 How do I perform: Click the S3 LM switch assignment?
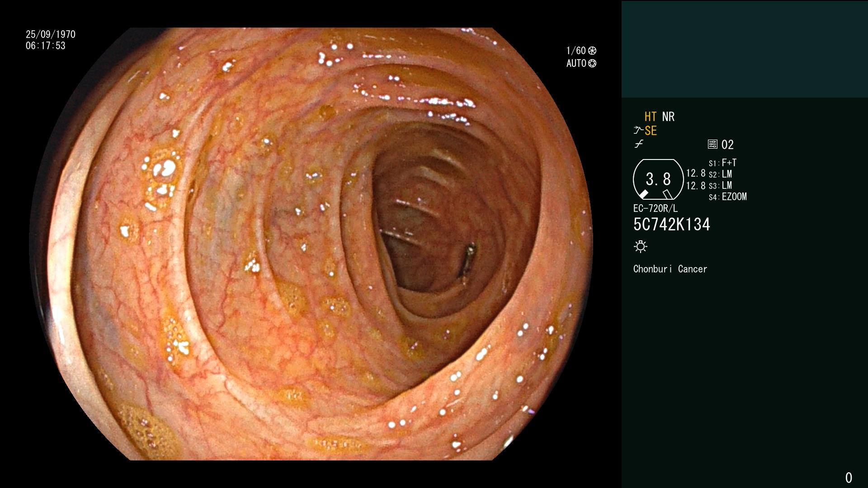tap(720, 185)
